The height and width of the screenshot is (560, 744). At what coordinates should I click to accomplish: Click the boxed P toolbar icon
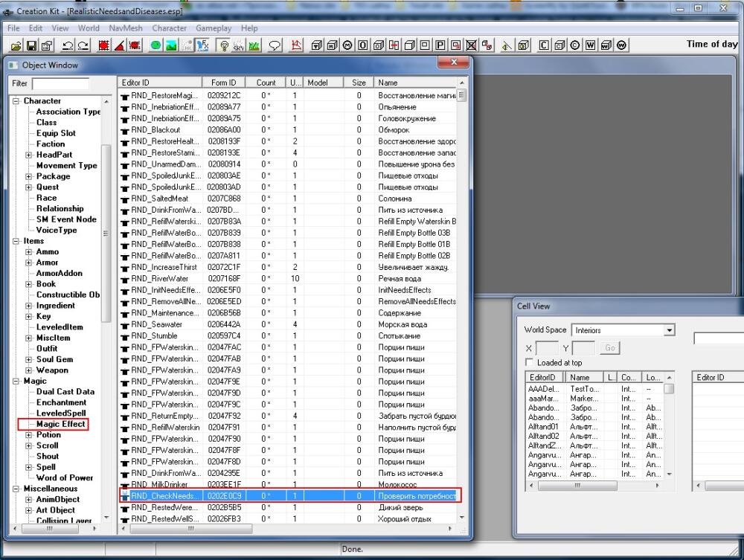[x=440, y=45]
